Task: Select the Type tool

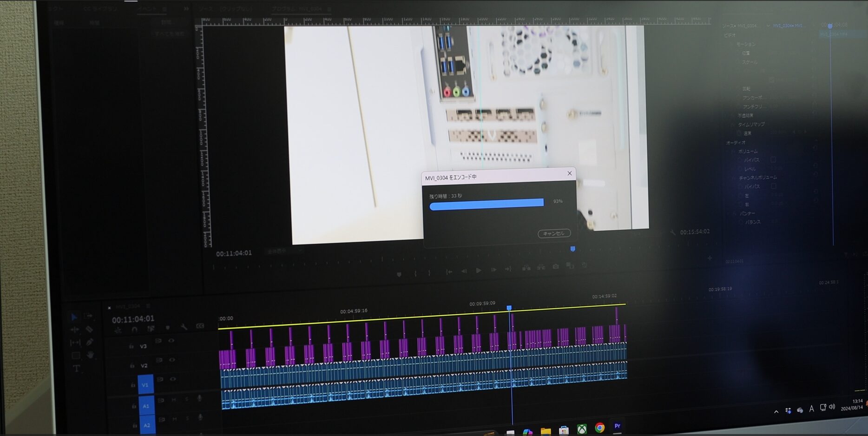Action: coord(77,369)
